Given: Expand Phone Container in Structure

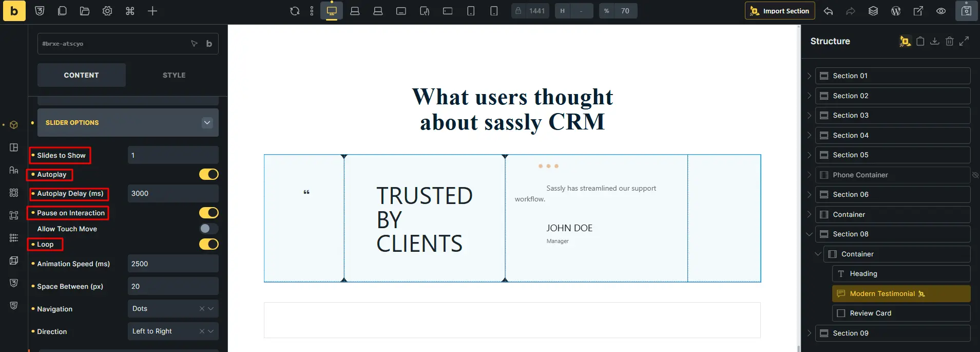Looking at the screenshot, I should [809, 175].
